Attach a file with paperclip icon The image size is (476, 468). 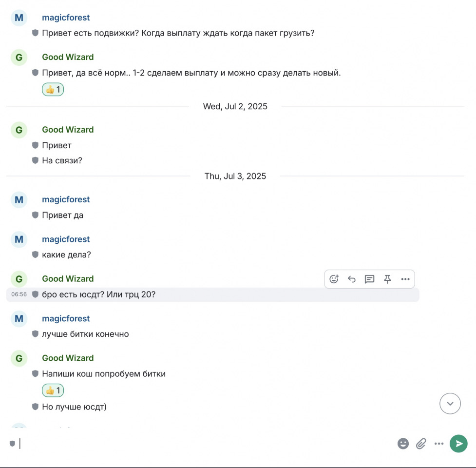click(x=421, y=444)
